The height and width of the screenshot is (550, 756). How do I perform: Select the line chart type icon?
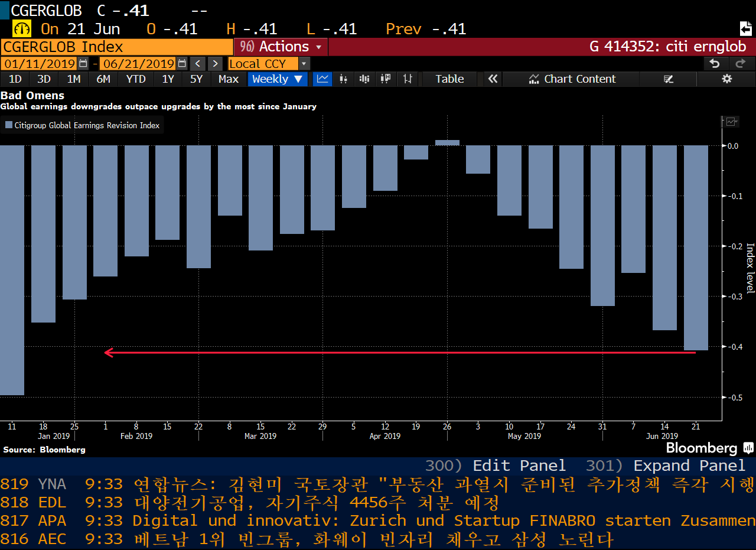[322, 79]
